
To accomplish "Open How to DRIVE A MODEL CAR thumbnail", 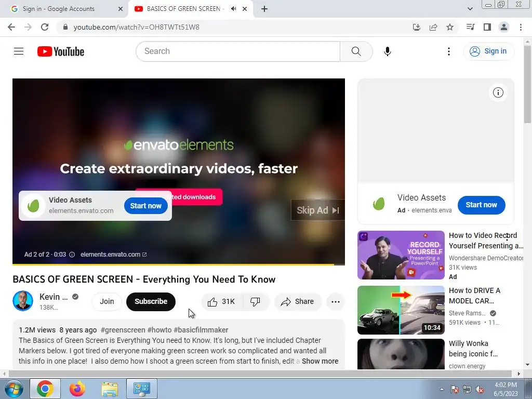I will [401, 310].
